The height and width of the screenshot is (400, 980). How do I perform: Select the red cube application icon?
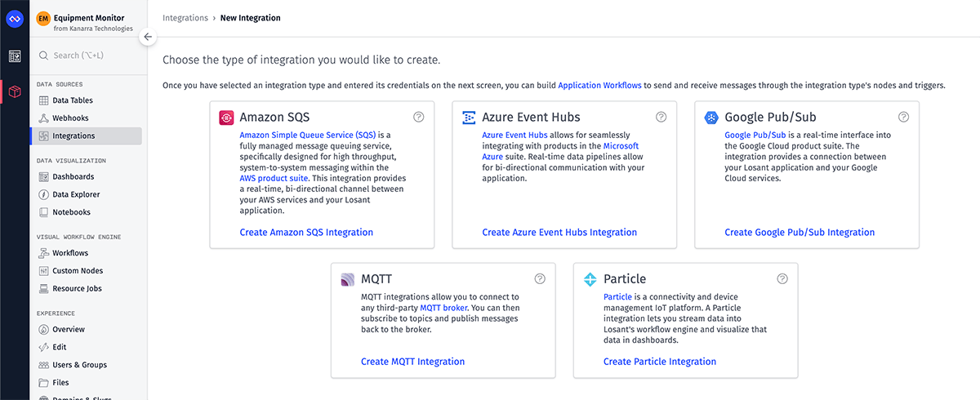[x=15, y=92]
